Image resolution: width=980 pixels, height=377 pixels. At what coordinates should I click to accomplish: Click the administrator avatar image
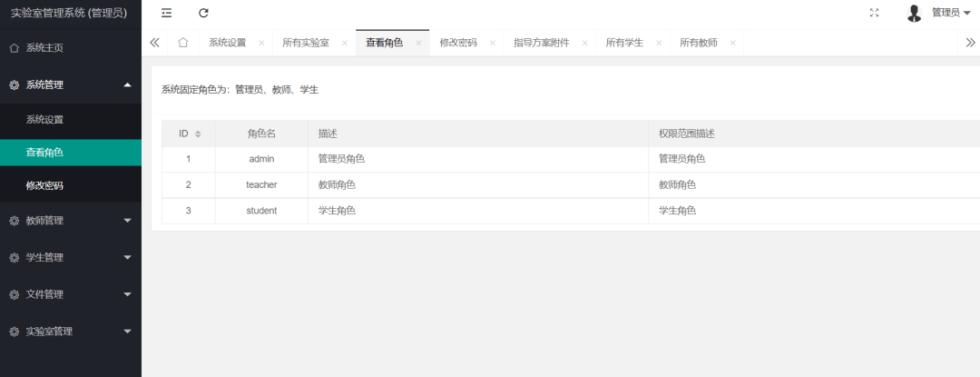point(915,13)
